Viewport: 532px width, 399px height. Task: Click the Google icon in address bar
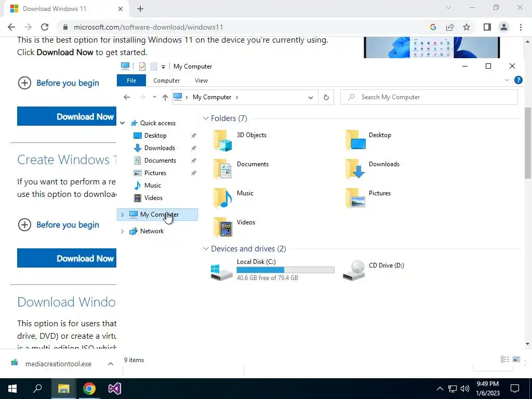(433, 27)
